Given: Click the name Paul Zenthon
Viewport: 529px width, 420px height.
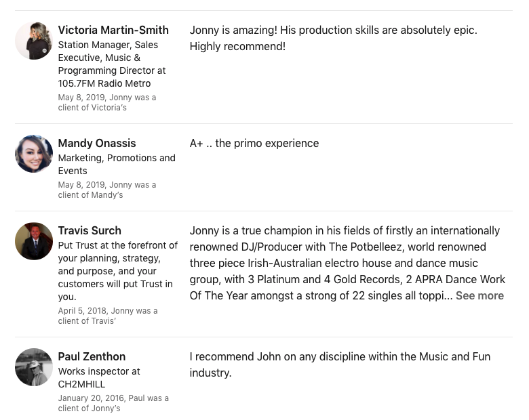Looking at the screenshot, I should pos(92,356).
